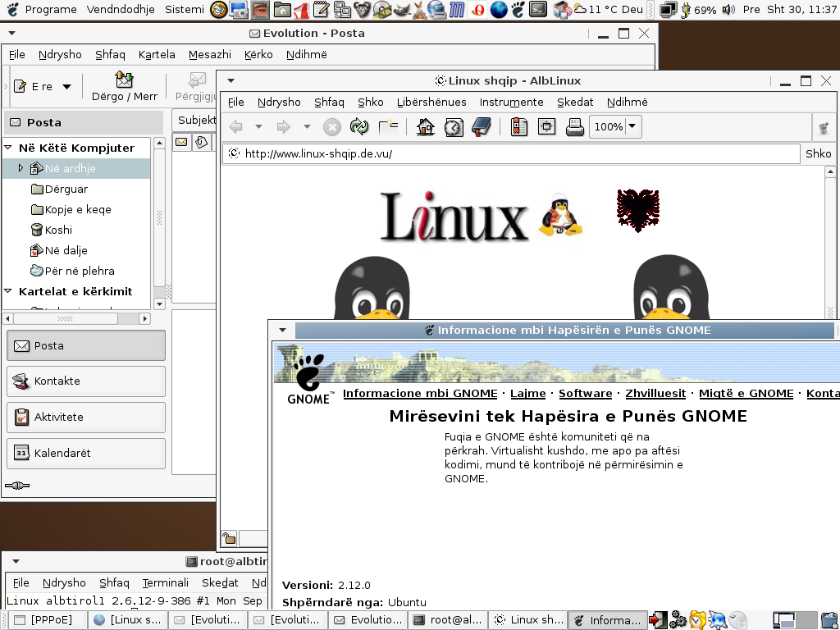This screenshot has width=840, height=630.
Task: Click the GNOME foot logo in About window
Action: point(309,378)
